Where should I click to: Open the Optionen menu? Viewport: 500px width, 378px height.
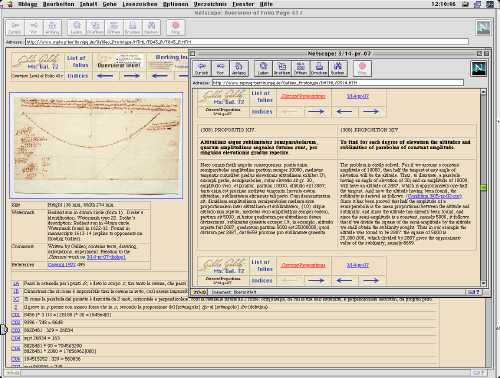point(176,4)
